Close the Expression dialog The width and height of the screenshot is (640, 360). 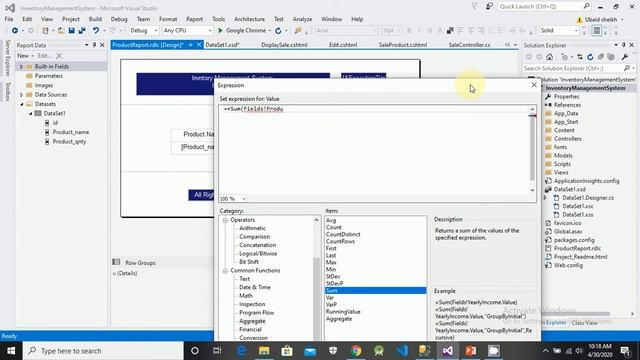pyautogui.click(x=534, y=85)
